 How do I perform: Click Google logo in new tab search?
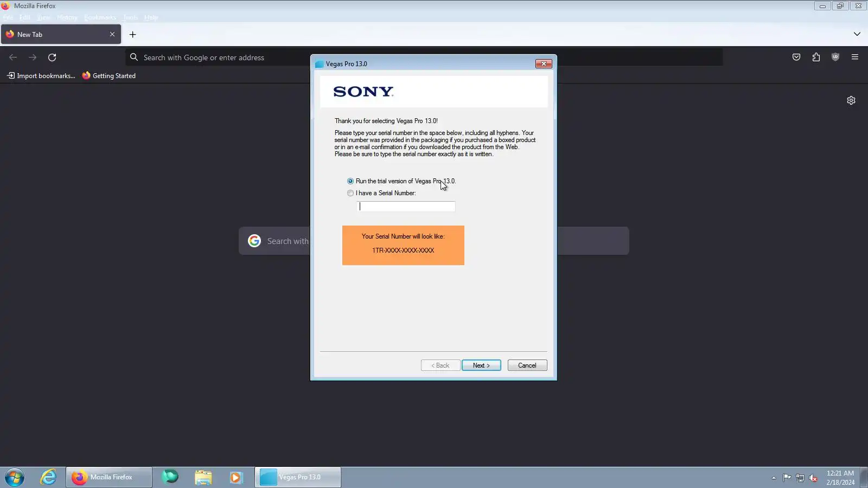[254, 241]
